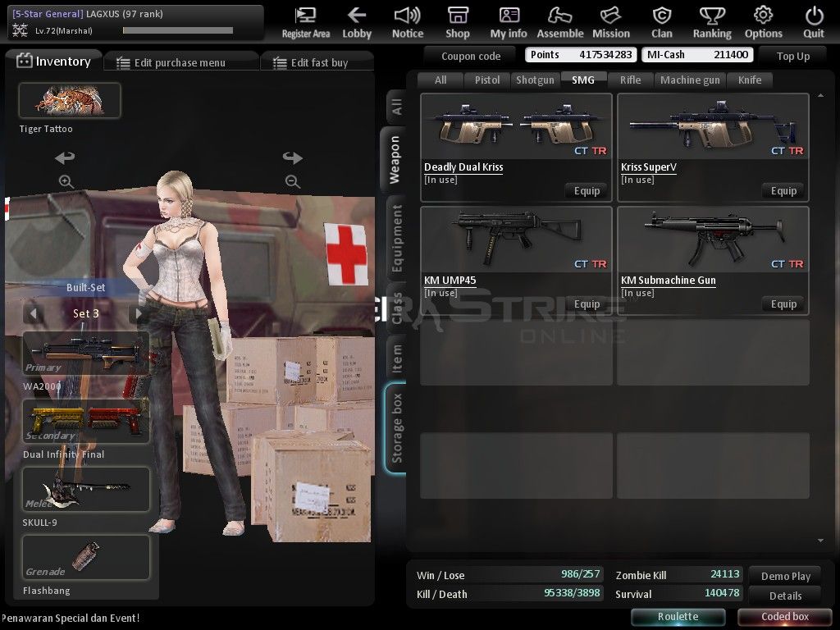The width and height of the screenshot is (840, 630).
Task: Click the weapon list scroll-down arrow
Action: click(x=820, y=541)
